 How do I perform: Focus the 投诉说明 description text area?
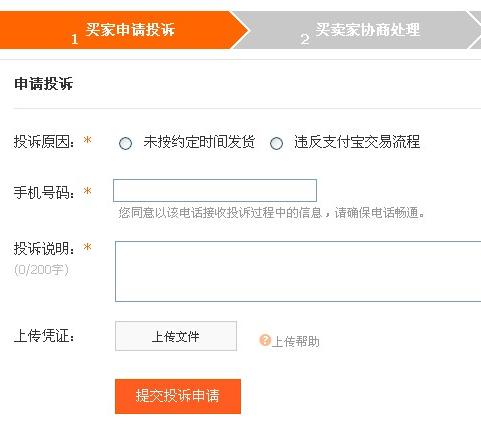(298, 271)
